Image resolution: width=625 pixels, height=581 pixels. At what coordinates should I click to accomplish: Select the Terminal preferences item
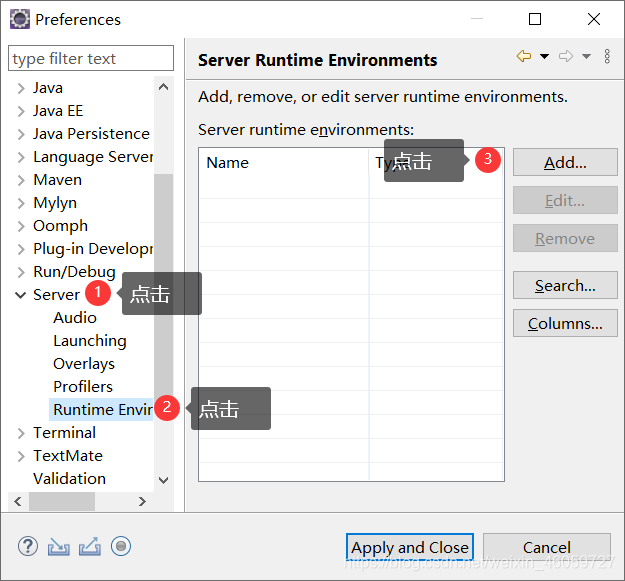64,433
